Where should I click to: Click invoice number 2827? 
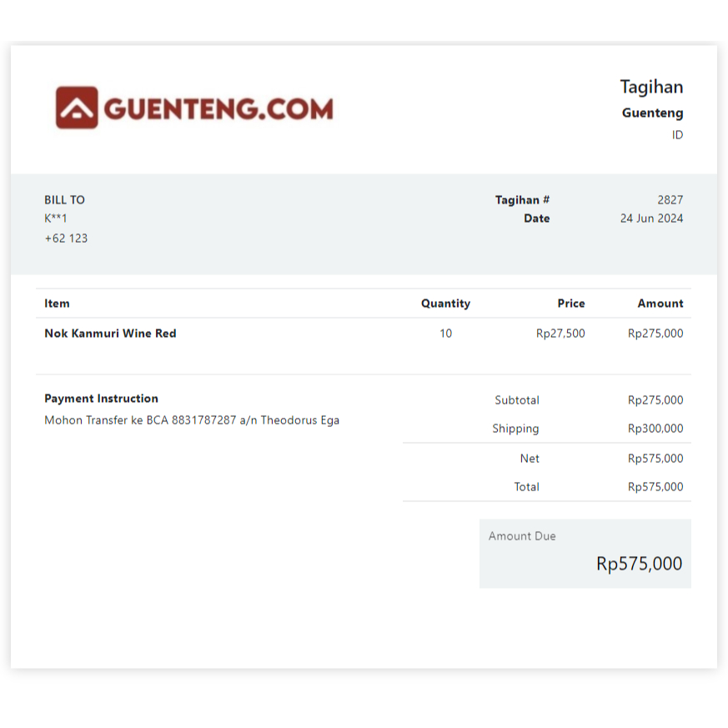670,200
